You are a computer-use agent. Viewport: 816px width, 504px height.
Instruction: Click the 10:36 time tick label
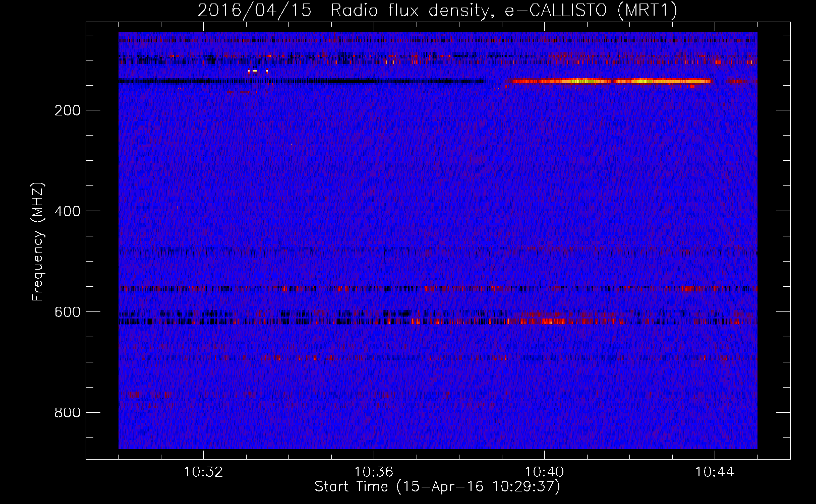pos(374,472)
